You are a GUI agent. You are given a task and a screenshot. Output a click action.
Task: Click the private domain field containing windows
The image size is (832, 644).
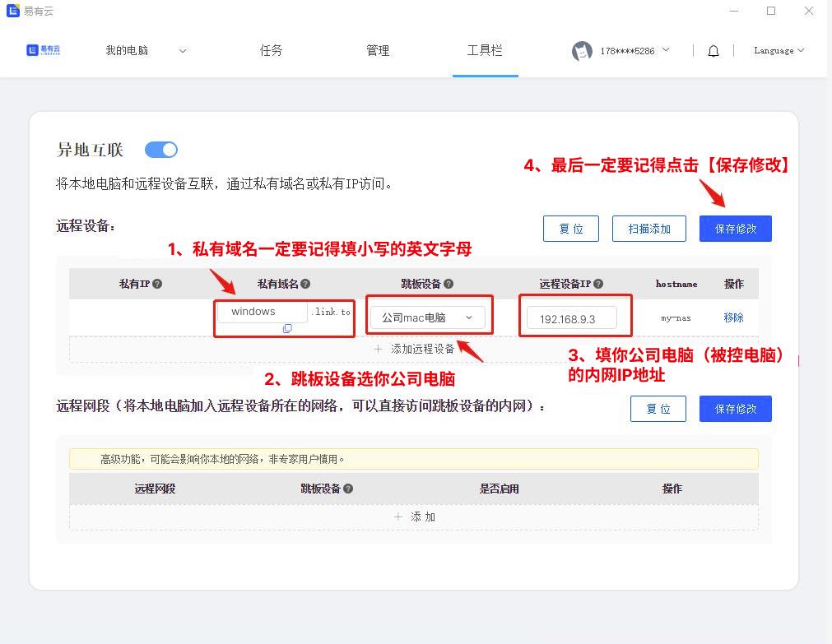263,312
